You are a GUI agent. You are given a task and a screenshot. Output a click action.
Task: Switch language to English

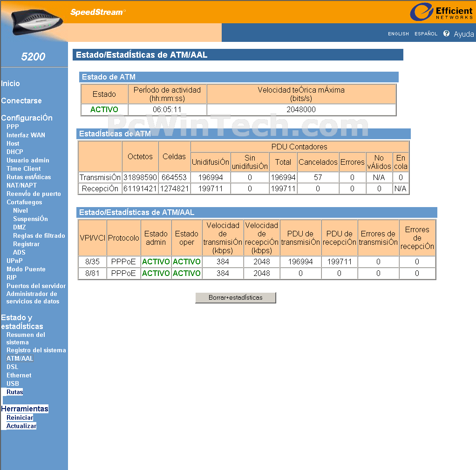pyautogui.click(x=398, y=34)
